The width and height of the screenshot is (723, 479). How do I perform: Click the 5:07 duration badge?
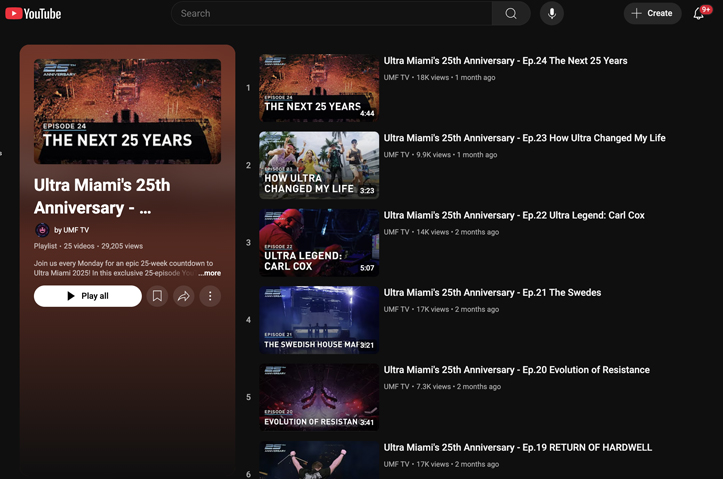click(367, 268)
